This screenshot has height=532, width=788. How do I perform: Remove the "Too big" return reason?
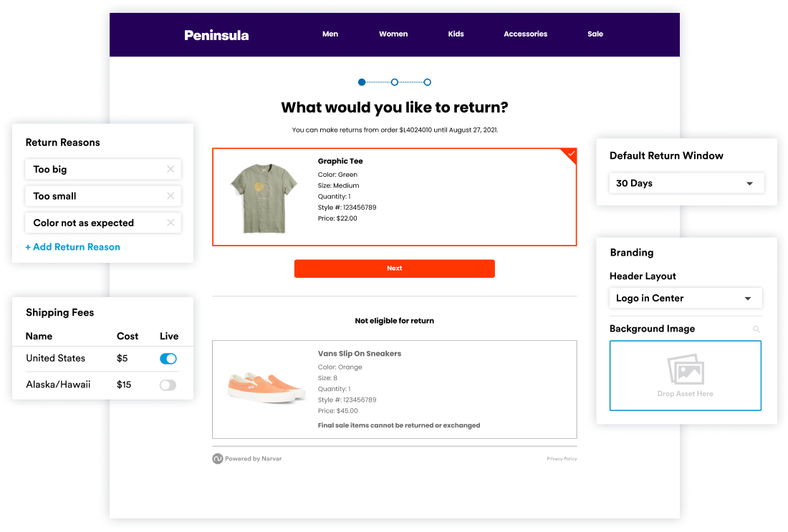[170, 170]
